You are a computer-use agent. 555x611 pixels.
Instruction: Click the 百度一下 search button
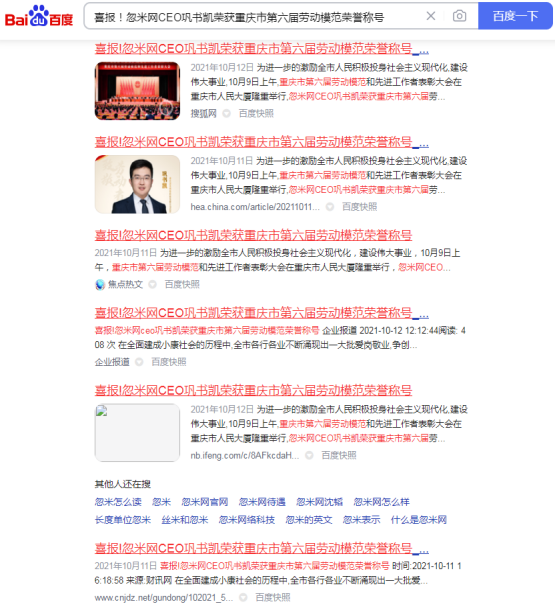click(x=515, y=16)
